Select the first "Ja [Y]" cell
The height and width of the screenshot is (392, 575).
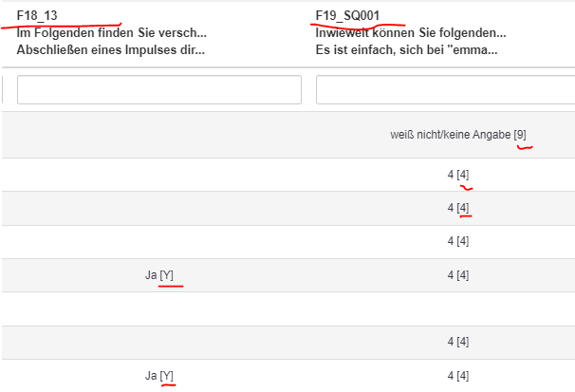[159, 275]
